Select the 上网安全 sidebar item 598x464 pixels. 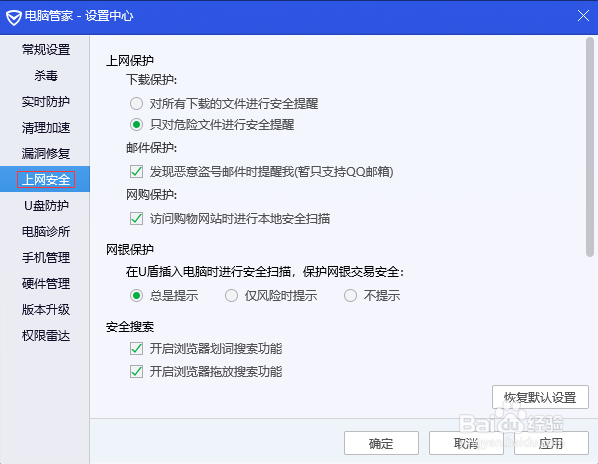click(46, 180)
